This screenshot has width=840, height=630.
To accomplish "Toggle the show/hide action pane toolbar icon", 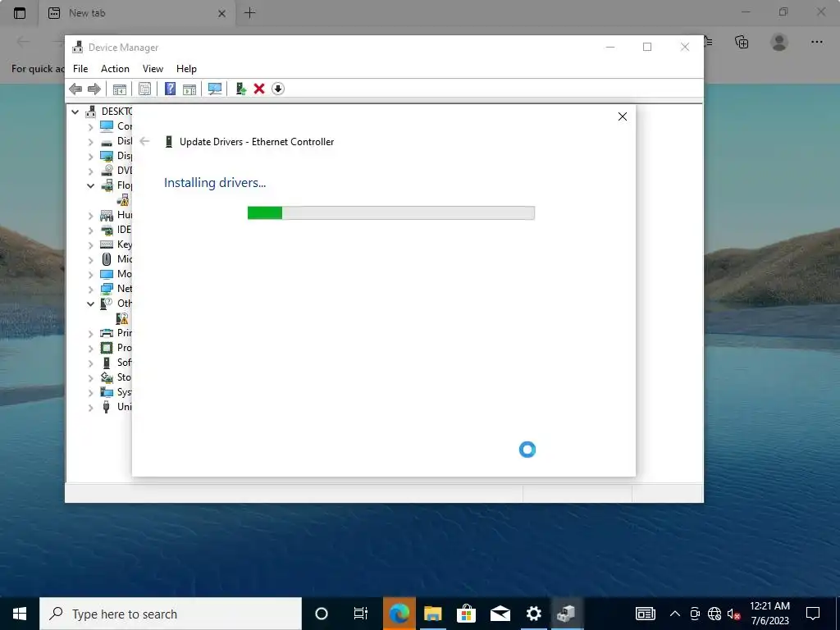I will (x=189, y=89).
